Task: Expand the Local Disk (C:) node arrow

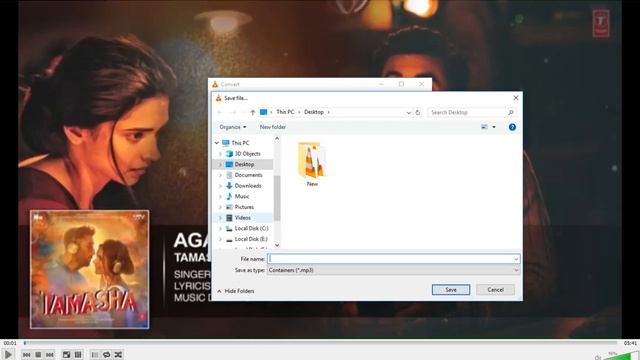Action: click(220, 229)
